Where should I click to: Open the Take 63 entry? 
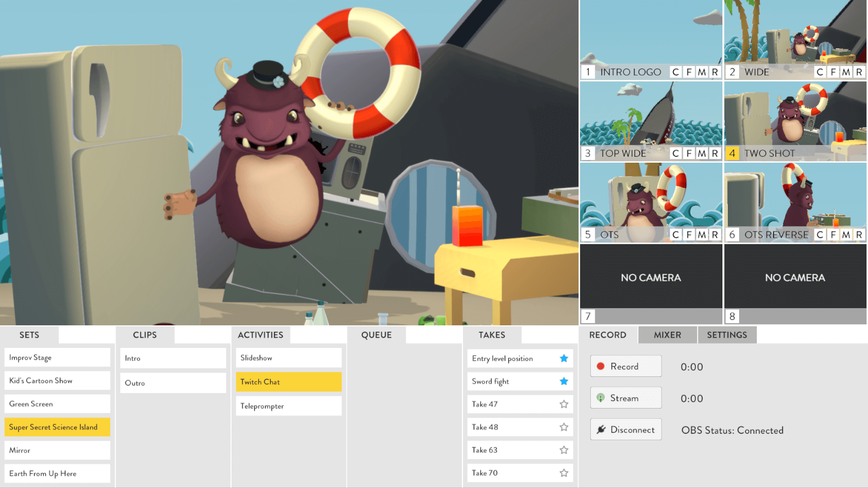pos(520,450)
